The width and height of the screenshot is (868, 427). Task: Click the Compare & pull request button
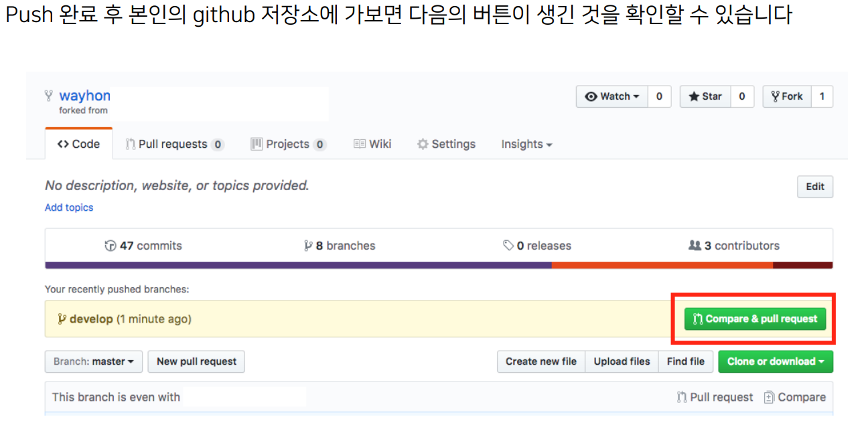coord(755,319)
